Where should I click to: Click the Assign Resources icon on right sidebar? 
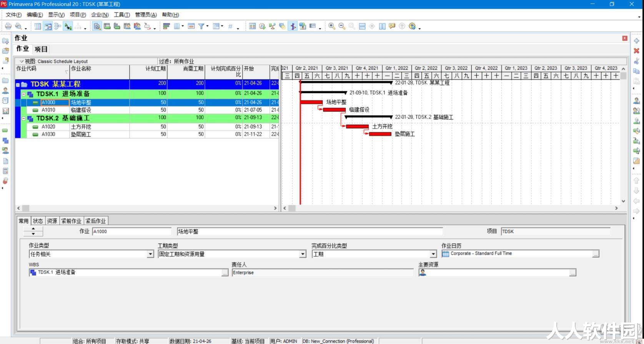(x=636, y=101)
